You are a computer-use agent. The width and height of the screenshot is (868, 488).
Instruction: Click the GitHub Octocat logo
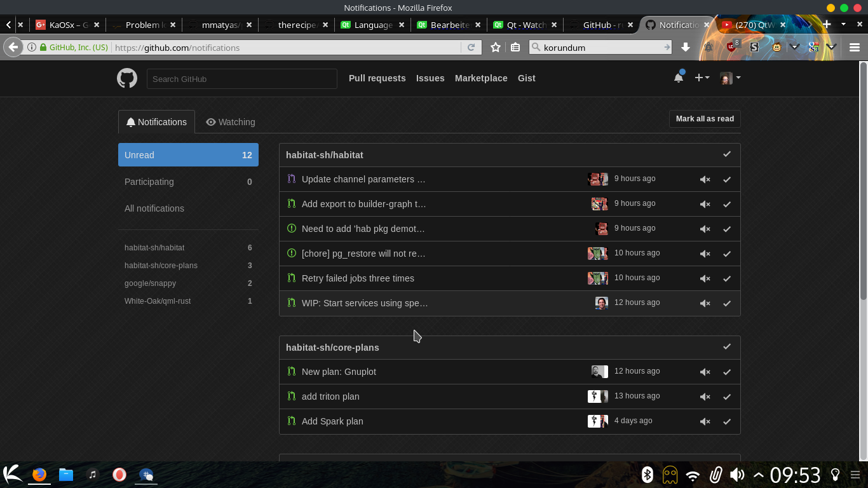pos(126,78)
